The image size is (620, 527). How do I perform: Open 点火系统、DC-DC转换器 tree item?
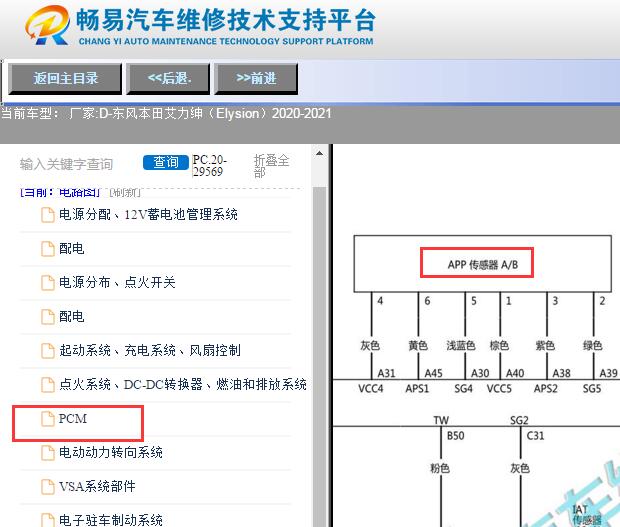pos(183,384)
